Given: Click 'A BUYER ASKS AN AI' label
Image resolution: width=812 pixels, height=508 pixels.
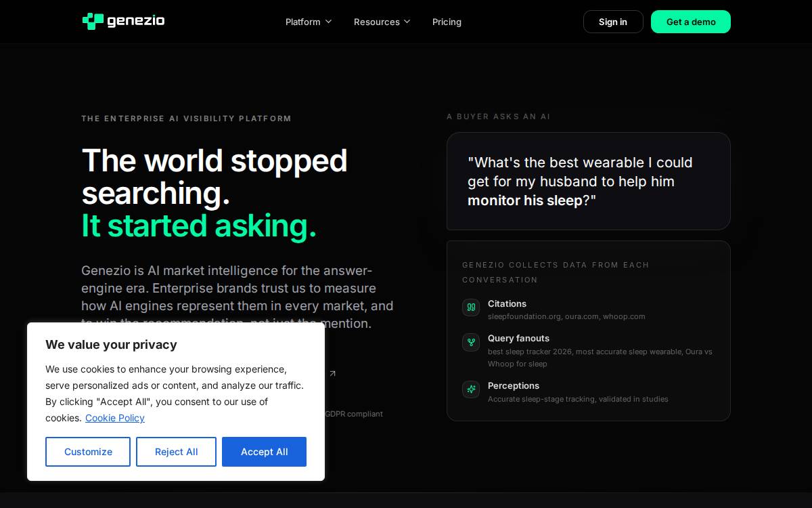Looking at the screenshot, I should point(499,117).
